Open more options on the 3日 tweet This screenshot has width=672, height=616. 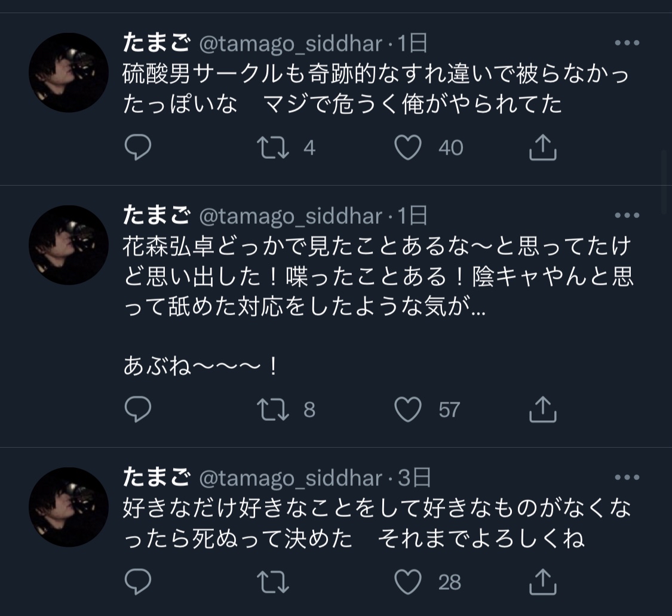coord(627,478)
